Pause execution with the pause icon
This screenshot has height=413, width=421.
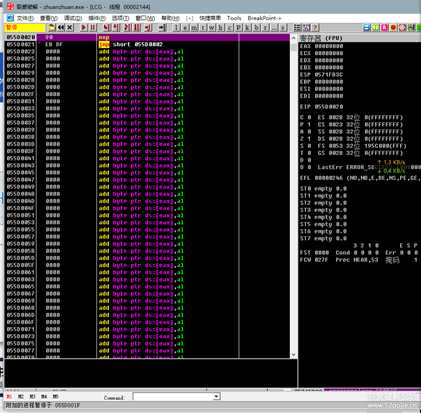coord(92,28)
